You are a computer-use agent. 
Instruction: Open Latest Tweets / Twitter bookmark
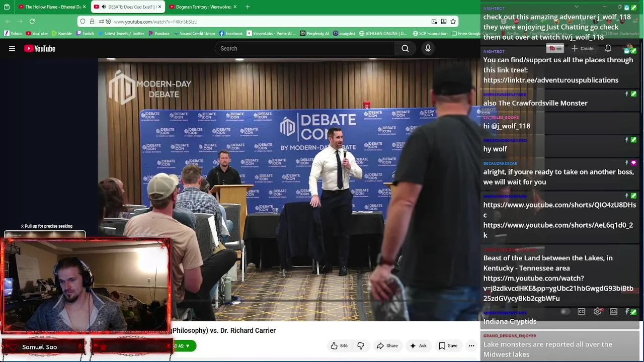pos(121,34)
